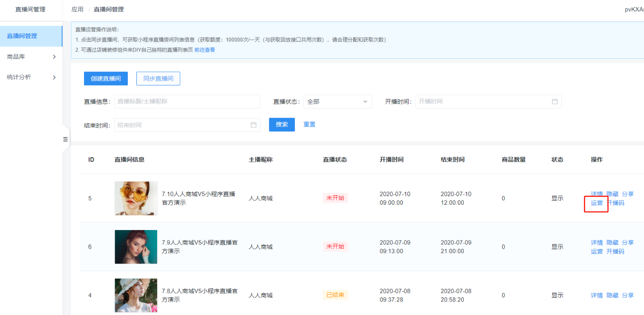
Task: Open 运营 for room ID 6
Action: [x=597, y=251]
